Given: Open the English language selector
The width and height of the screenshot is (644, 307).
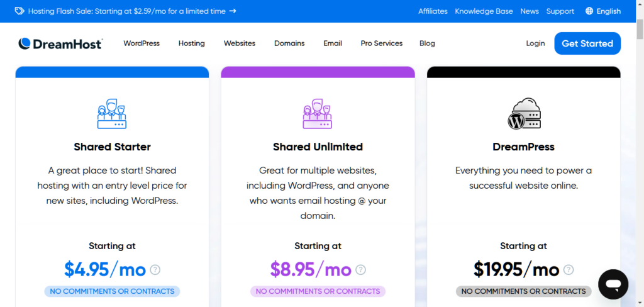Looking at the screenshot, I should [603, 11].
